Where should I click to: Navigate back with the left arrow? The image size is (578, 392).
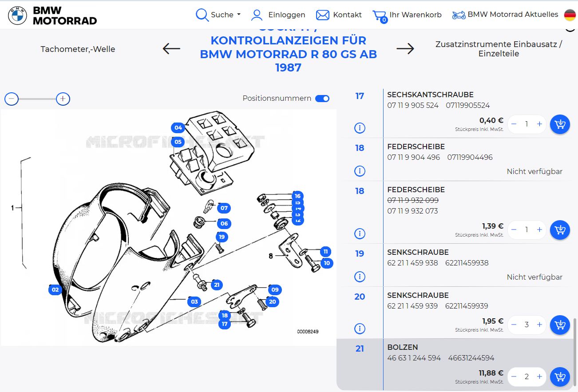(x=171, y=49)
